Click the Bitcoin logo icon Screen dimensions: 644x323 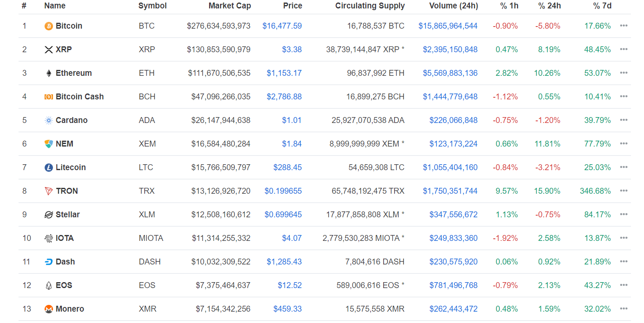tap(49, 26)
